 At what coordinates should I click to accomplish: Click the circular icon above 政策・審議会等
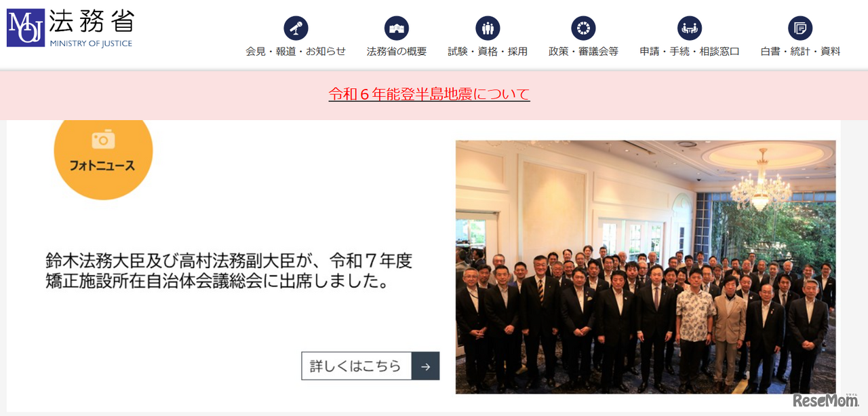[x=583, y=29]
